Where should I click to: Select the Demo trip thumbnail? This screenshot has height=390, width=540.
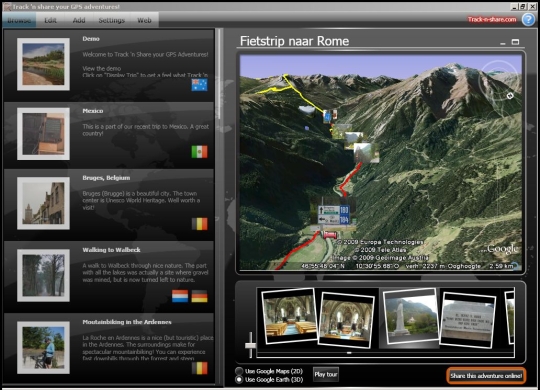click(43, 64)
